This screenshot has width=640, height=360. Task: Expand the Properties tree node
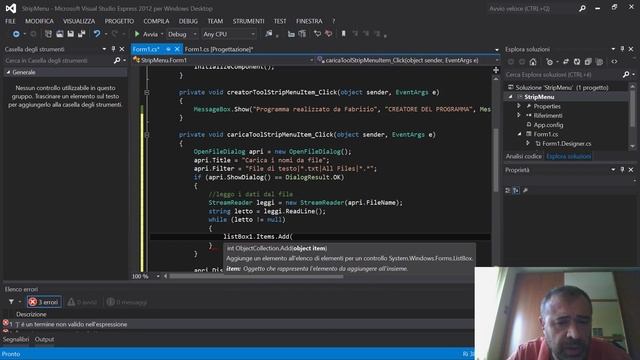coord(519,106)
